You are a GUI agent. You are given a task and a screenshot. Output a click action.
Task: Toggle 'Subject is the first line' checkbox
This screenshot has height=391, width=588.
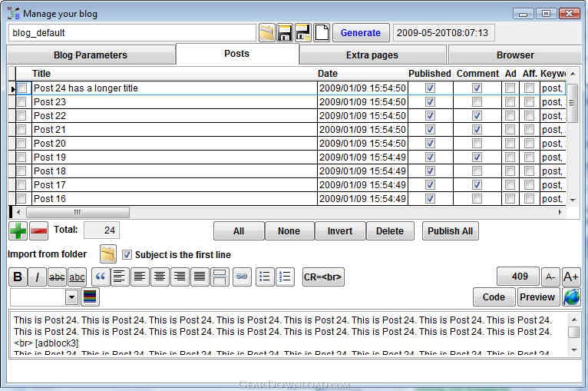tap(127, 255)
